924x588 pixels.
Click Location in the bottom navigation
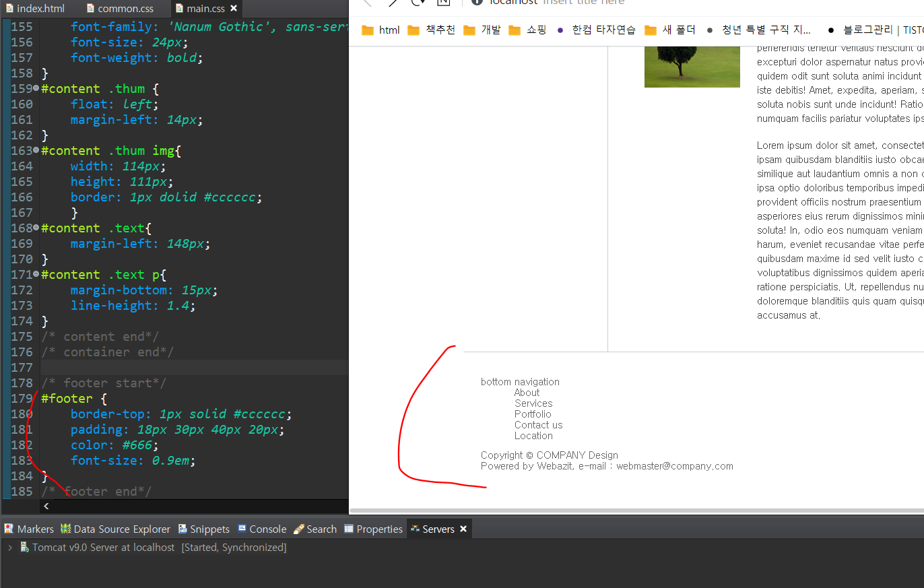pyautogui.click(x=533, y=436)
